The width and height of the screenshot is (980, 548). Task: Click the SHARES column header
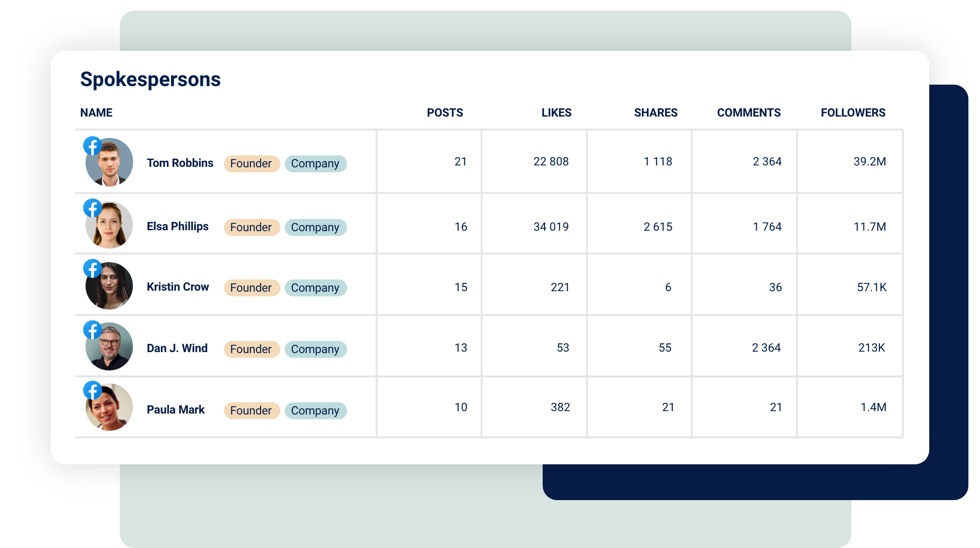[656, 113]
